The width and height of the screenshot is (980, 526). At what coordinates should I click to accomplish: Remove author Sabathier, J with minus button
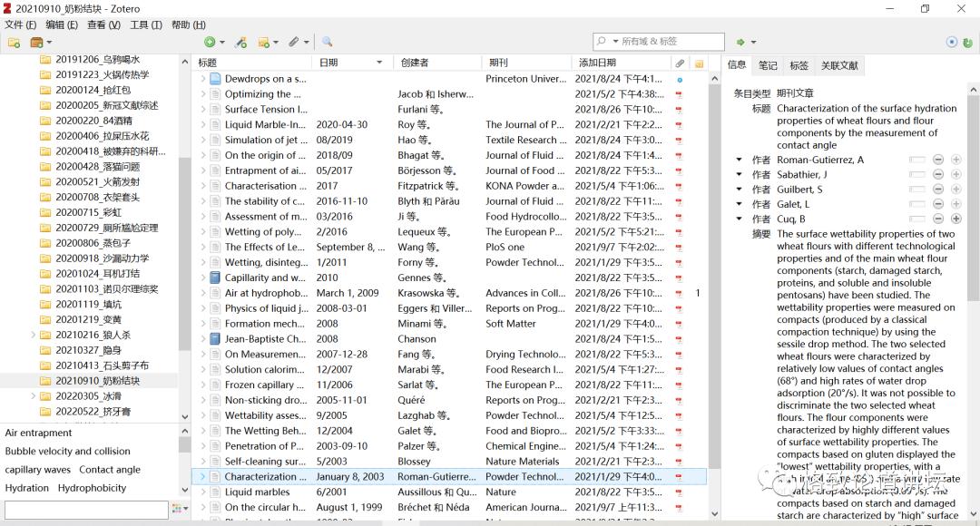click(938, 174)
